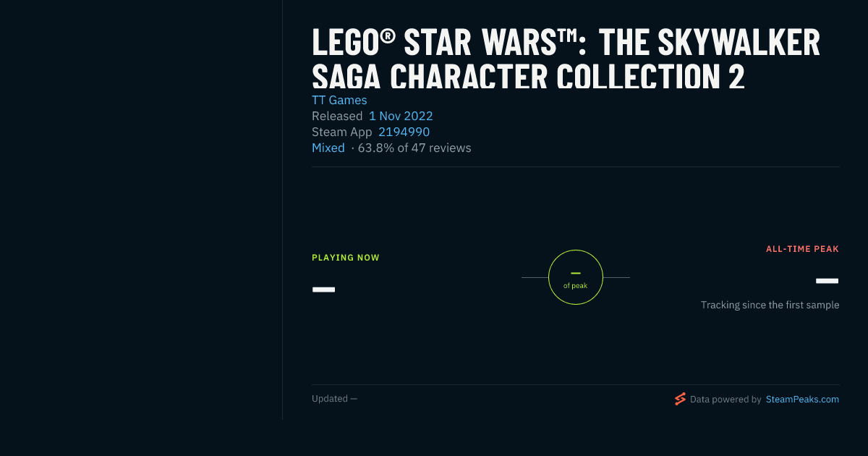
Task: Click the empty left thumbnail panel
Action: [141, 210]
